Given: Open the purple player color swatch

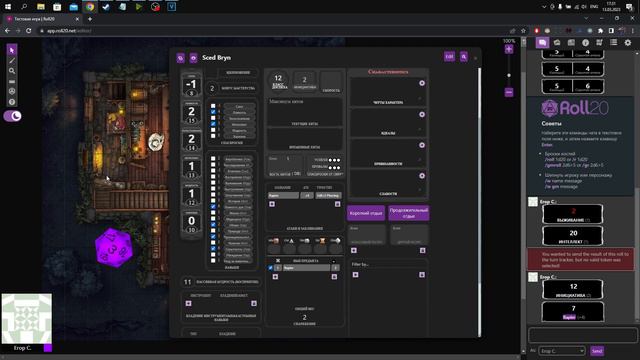Looking at the screenshot, I should (48, 348).
